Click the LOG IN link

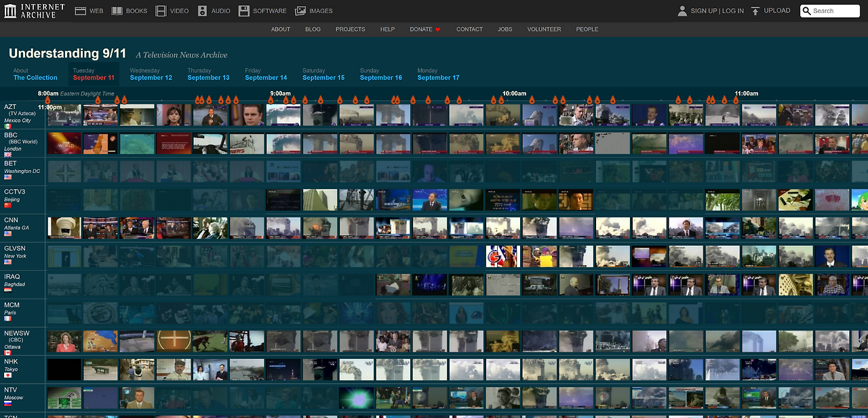click(733, 11)
